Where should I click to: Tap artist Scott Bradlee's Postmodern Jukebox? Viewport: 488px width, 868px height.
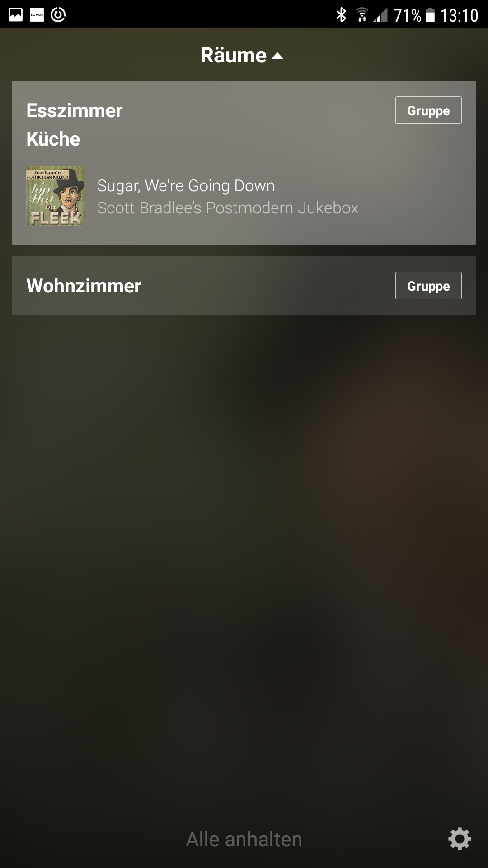(228, 208)
